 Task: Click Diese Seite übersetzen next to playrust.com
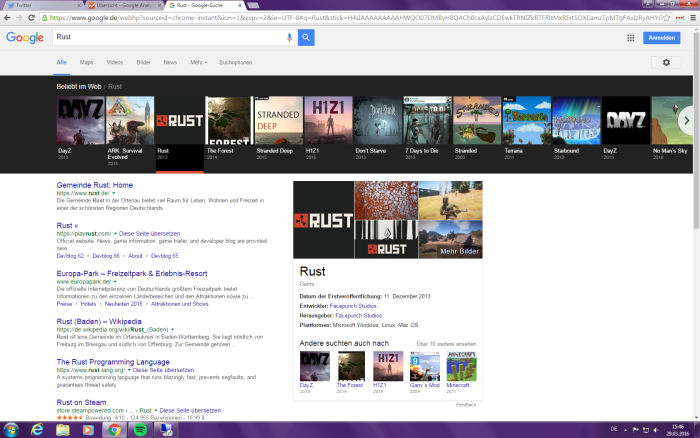pyautogui.click(x=150, y=234)
